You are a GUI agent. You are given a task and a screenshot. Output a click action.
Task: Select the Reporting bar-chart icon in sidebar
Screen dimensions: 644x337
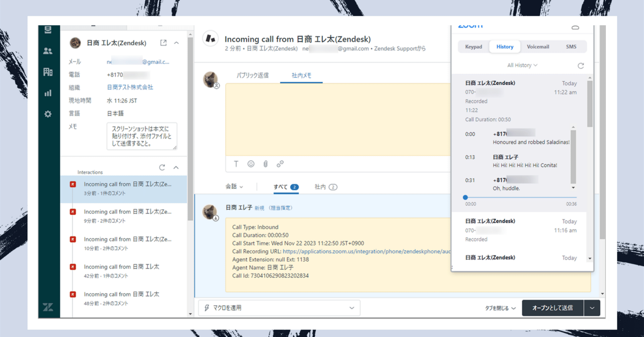pos(48,93)
